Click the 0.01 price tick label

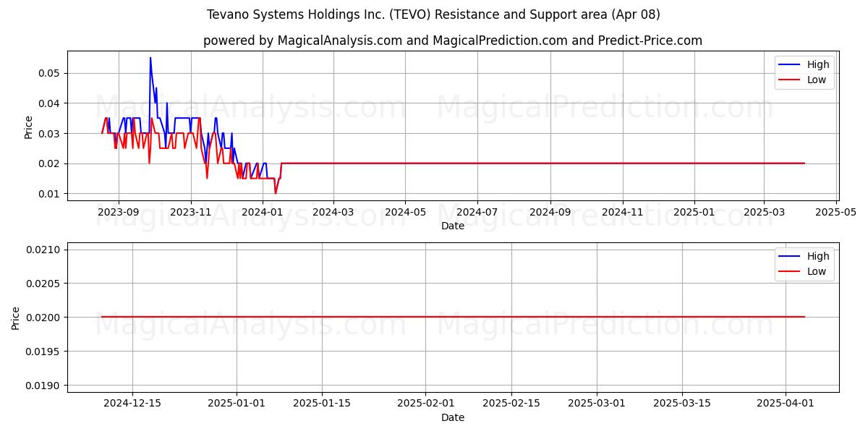[49, 194]
